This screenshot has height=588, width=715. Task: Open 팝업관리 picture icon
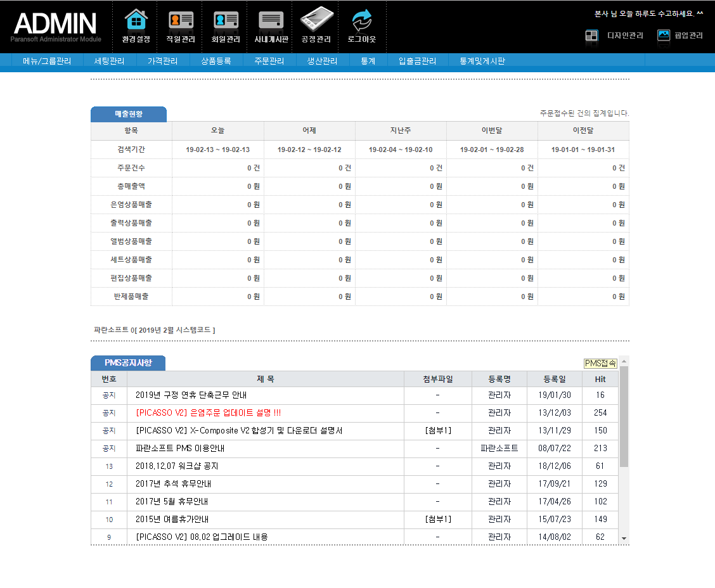coord(664,35)
